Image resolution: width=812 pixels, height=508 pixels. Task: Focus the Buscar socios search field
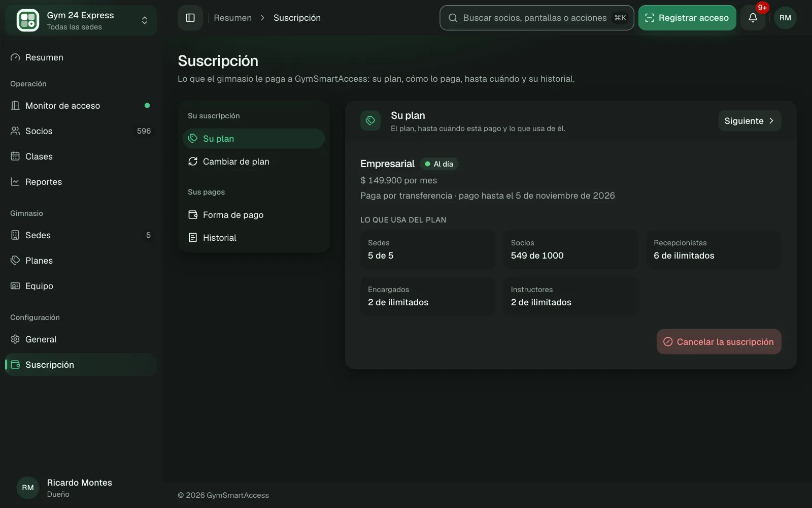(537, 18)
